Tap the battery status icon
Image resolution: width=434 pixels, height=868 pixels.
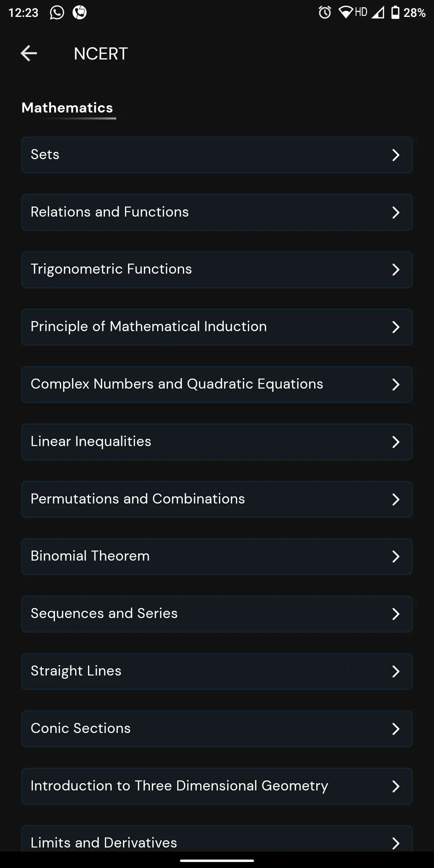click(x=395, y=12)
